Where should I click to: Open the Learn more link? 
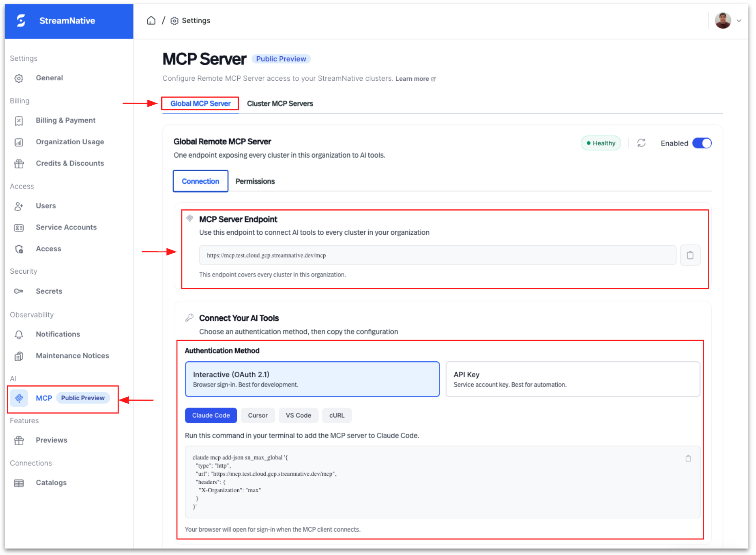pyautogui.click(x=412, y=79)
